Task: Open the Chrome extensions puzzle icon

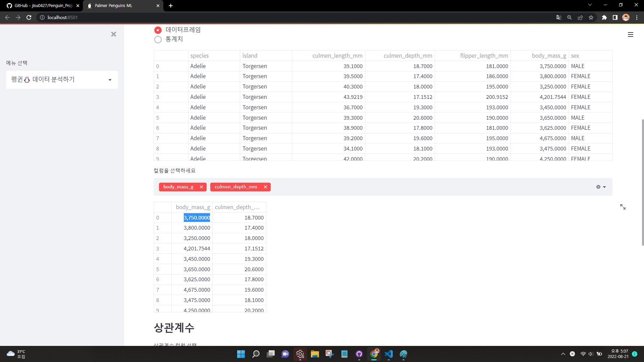Action: 604,17
